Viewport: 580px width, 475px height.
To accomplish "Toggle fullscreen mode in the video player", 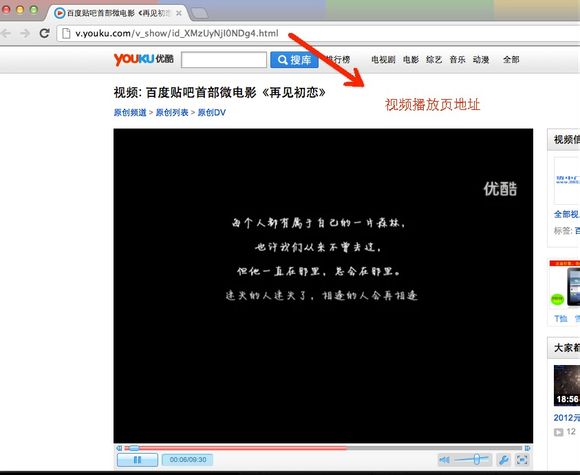I will point(522,460).
